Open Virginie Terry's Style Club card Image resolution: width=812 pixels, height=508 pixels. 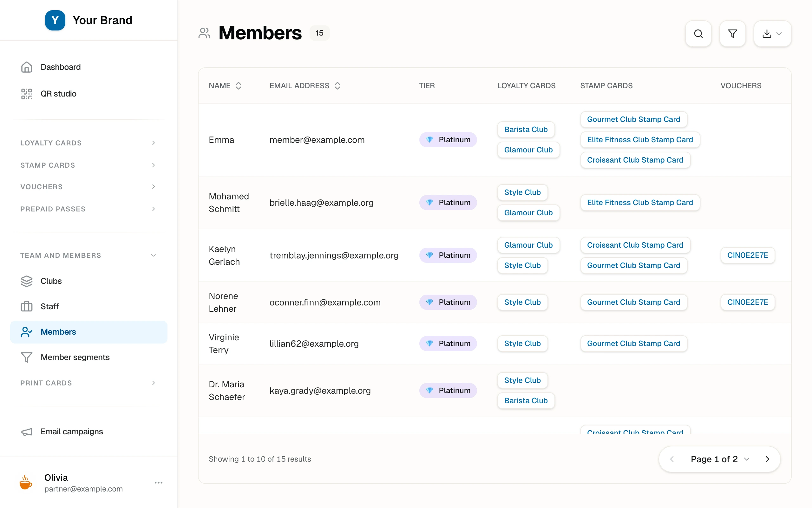point(522,344)
